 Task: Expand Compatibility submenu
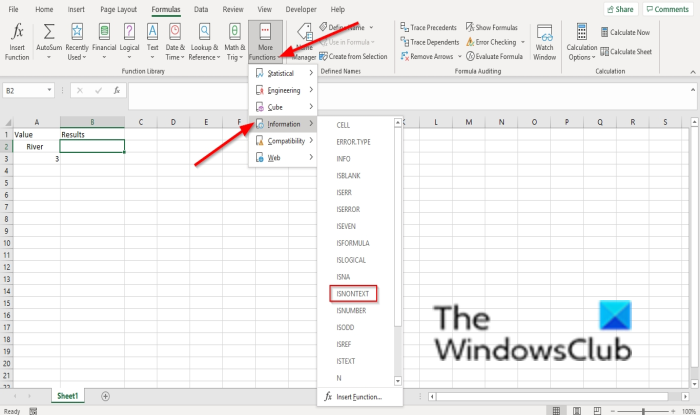coord(283,141)
